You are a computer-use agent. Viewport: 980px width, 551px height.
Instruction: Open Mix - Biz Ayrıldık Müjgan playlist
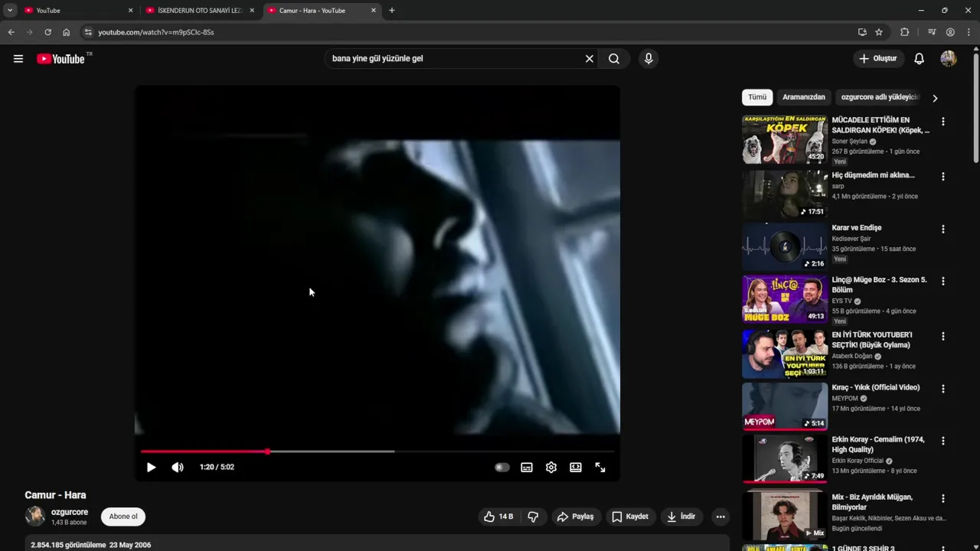[872, 502]
